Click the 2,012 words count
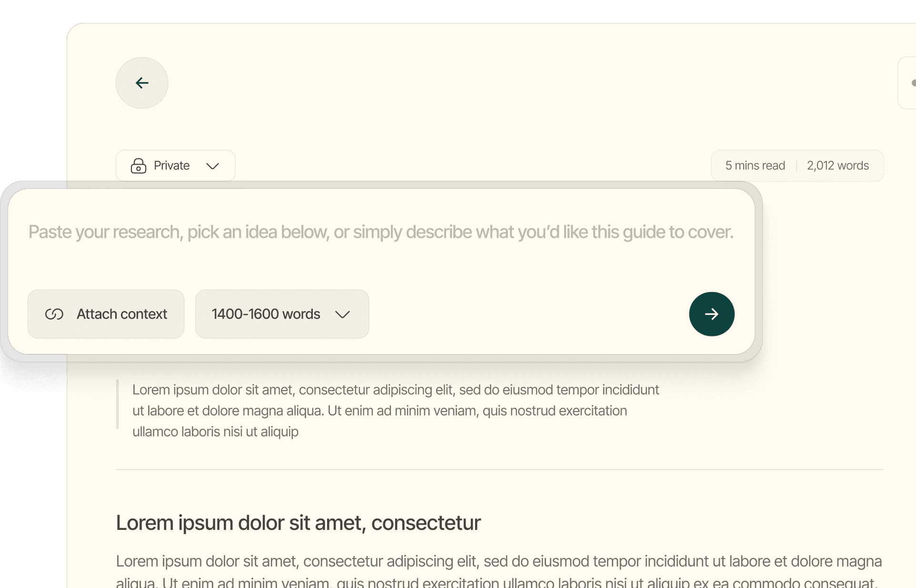The image size is (916, 588). coord(837,166)
